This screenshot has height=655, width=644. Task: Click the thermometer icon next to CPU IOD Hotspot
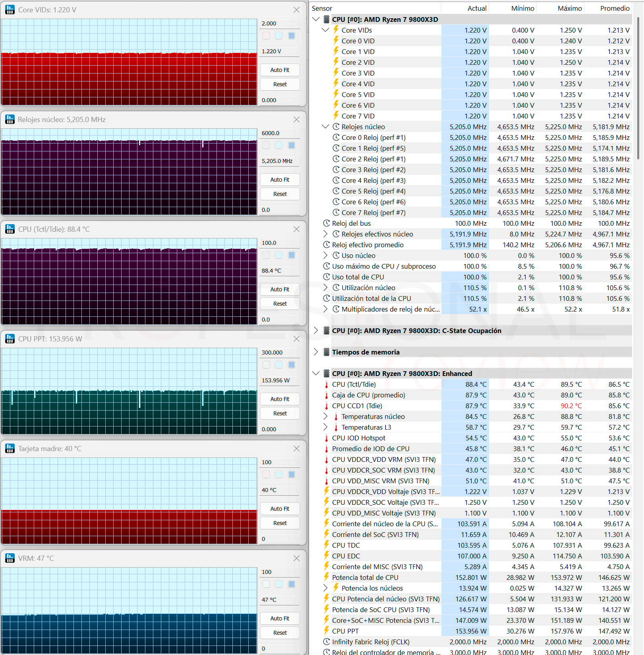click(x=327, y=438)
